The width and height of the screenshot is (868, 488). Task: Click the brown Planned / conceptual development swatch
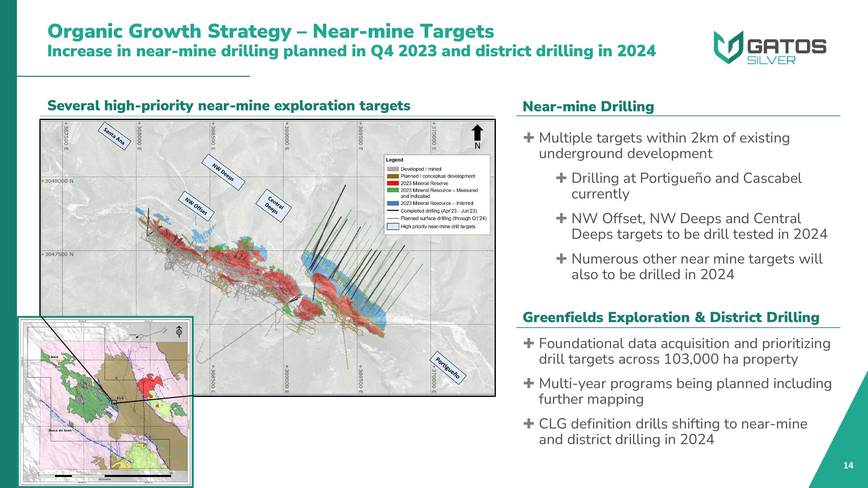click(393, 176)
